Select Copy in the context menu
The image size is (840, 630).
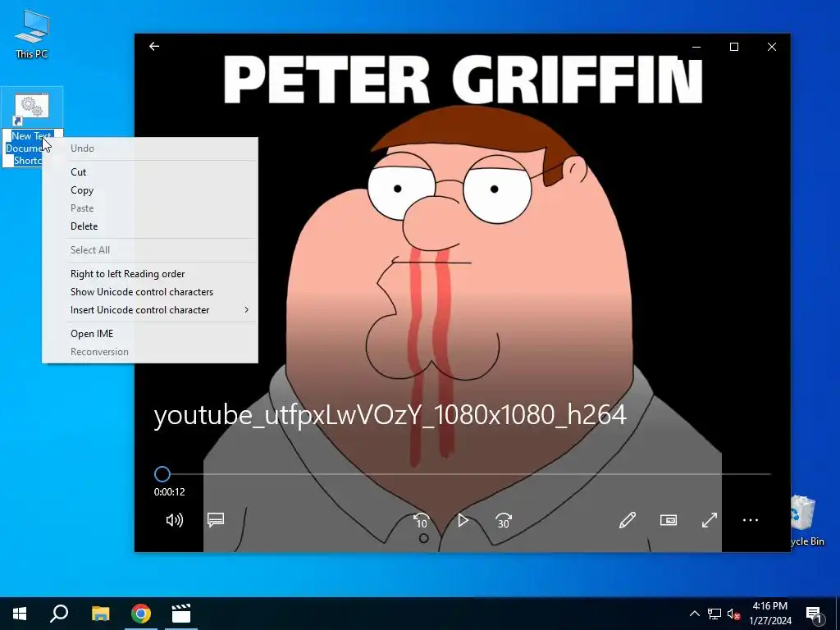point(149,190)
